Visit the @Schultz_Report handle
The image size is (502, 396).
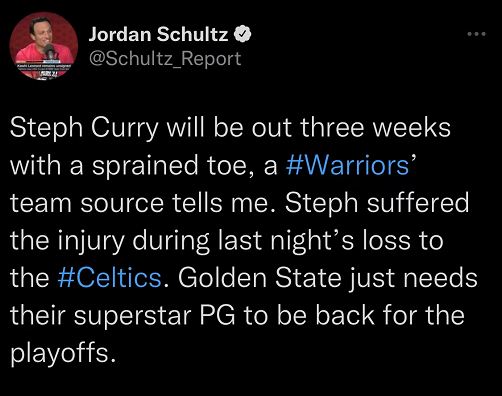165,59
